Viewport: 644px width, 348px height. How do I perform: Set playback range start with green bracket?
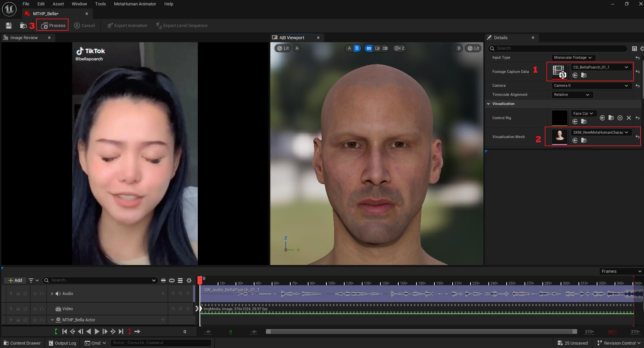(x=56, y=331)
